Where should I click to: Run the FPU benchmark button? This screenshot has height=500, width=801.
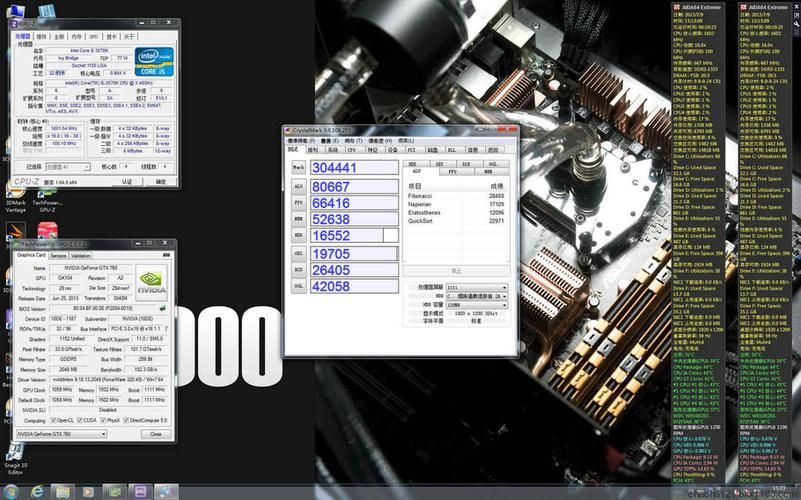(298, 203)
